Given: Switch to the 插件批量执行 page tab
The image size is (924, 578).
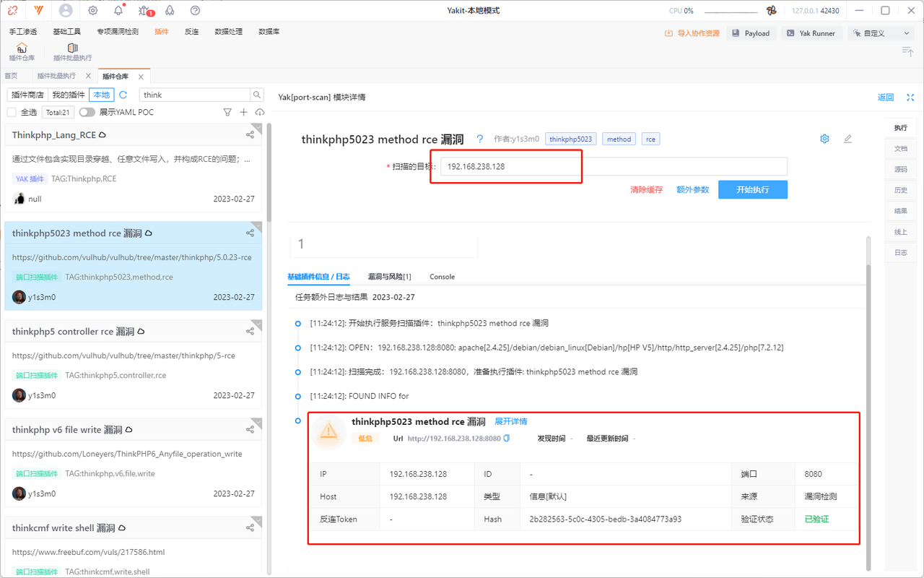Looking at the screenshot, I should (x=56, y=76).
